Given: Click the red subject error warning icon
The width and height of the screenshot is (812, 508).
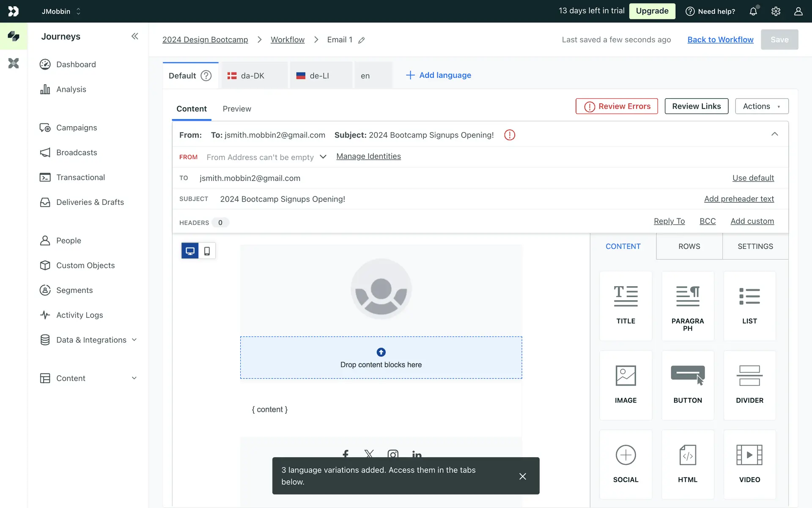Looking at the screenshot, I should point(510,135).
